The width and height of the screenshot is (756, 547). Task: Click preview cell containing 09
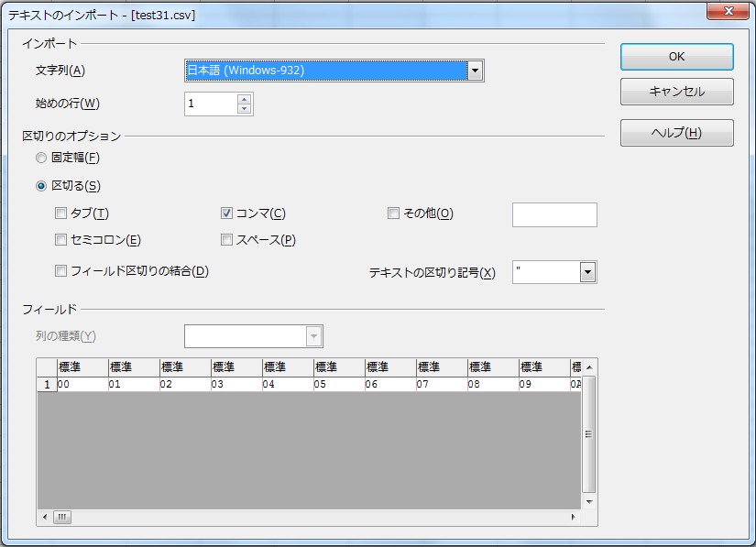[x=545, y=384]
